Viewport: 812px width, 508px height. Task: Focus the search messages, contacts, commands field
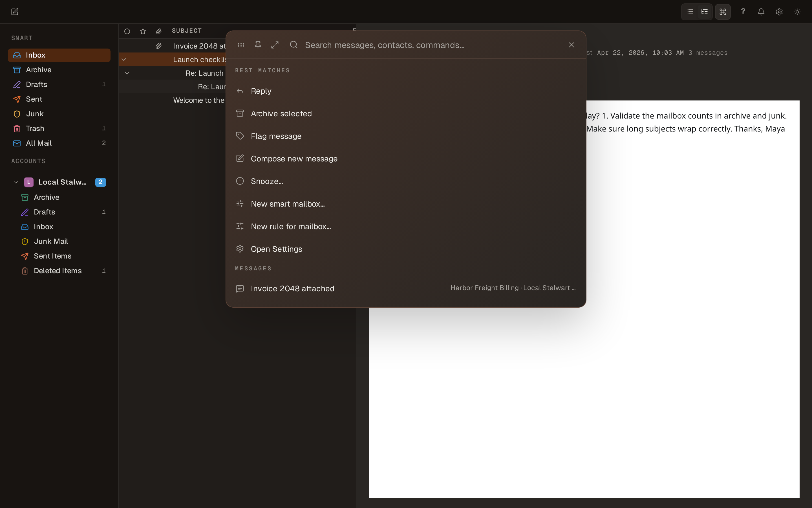click(x=431, y=45)
